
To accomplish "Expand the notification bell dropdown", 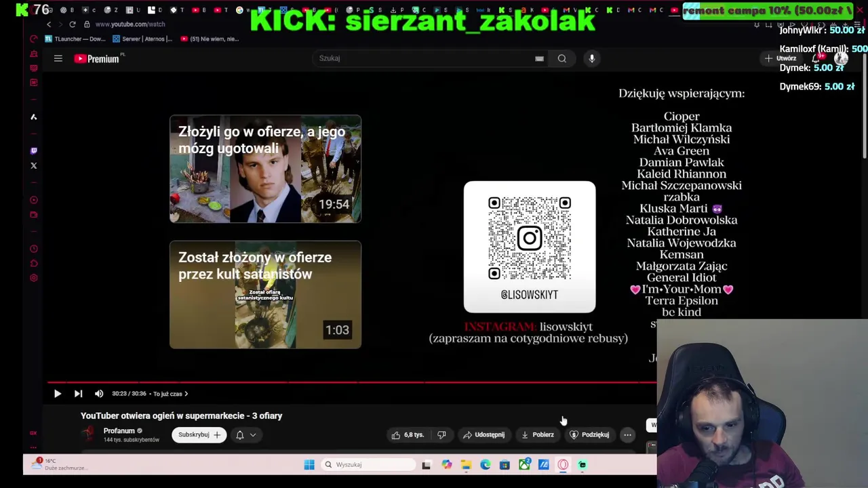I will click(x=245, y=435).
